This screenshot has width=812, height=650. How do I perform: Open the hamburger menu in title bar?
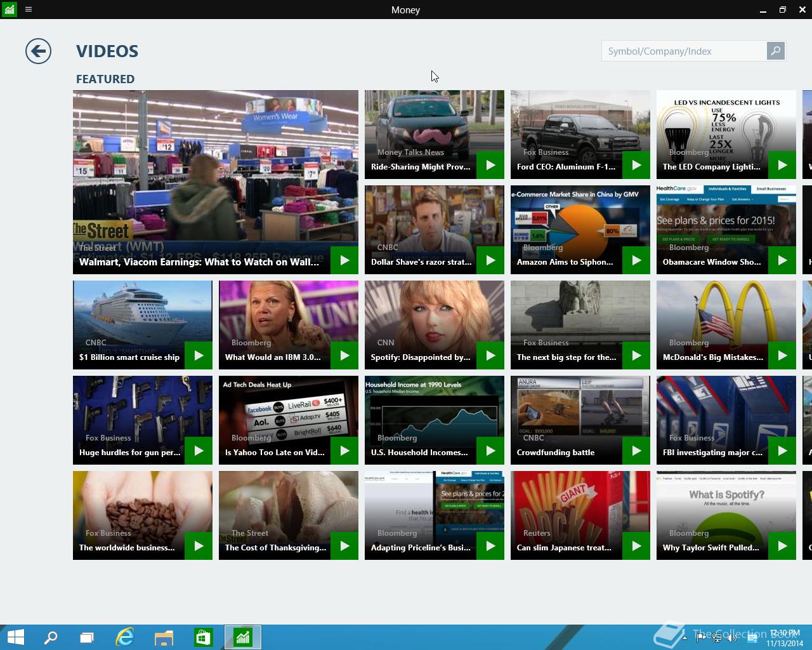(x=29, y=10)
